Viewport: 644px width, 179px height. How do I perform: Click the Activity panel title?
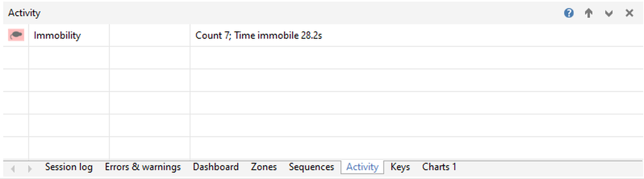click(24, 13)
